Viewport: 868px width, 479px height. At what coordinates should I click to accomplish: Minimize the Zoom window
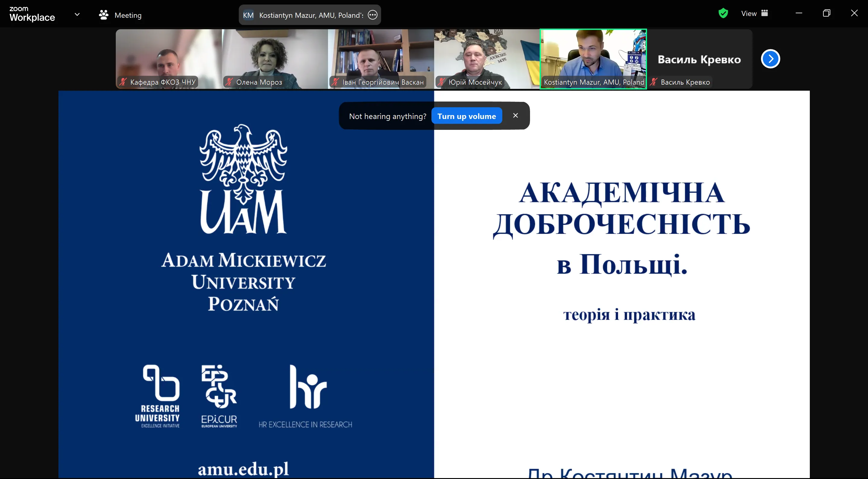click(799, 13)
